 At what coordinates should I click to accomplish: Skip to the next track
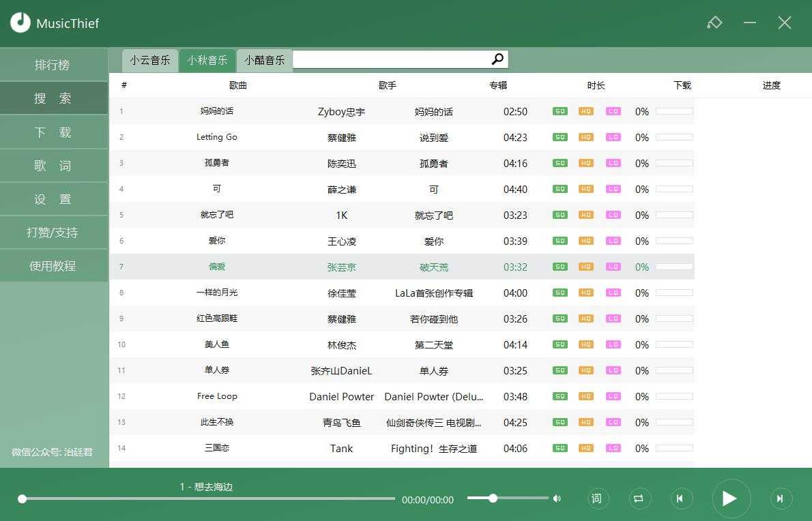pos(780,498)
